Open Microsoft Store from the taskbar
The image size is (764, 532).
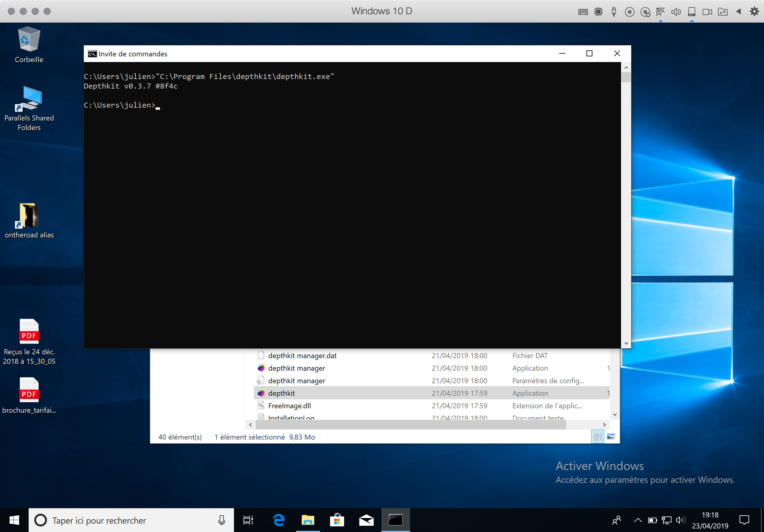pyautogui.click(x=337, y=520)
